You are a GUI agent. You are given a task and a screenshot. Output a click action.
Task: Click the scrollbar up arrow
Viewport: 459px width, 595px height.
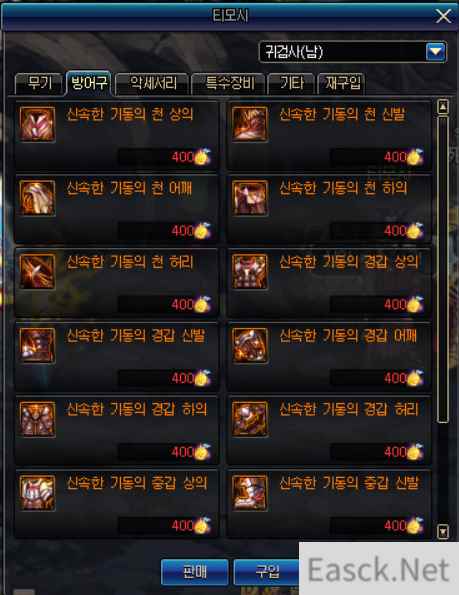[443, 107]
